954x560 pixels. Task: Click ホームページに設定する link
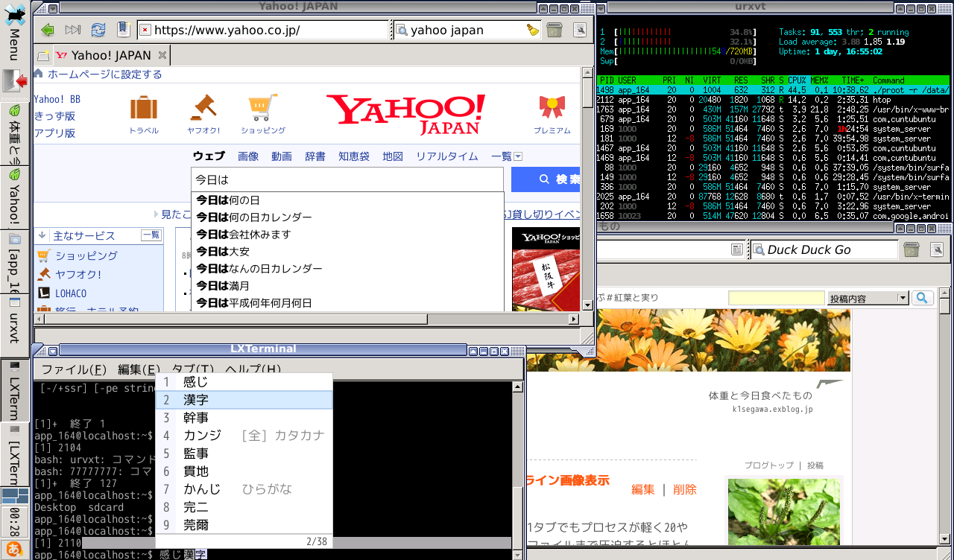click(x=105, y=74)
